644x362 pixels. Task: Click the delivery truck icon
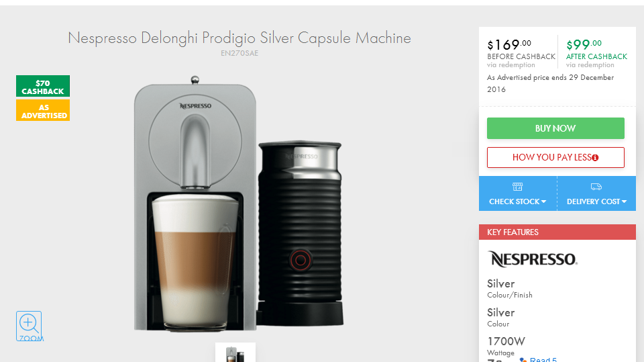click(596, 187)
